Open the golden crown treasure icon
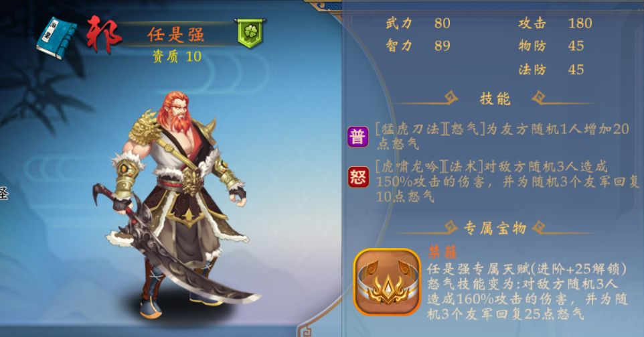644x337 pixels. [x=388, y=282]
